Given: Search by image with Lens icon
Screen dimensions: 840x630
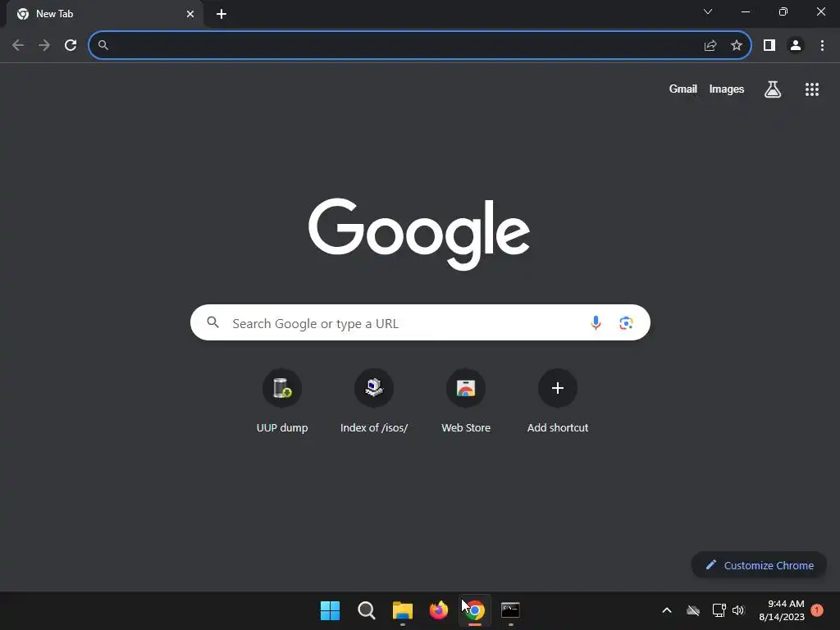Looking at the screenshot, I should (626, 323).
